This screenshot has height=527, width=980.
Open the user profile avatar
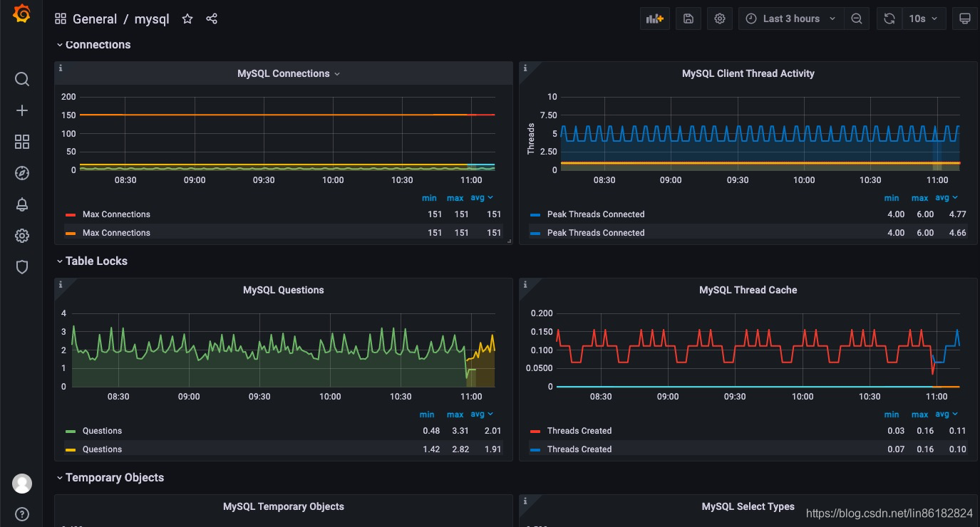tap(22, 484)
